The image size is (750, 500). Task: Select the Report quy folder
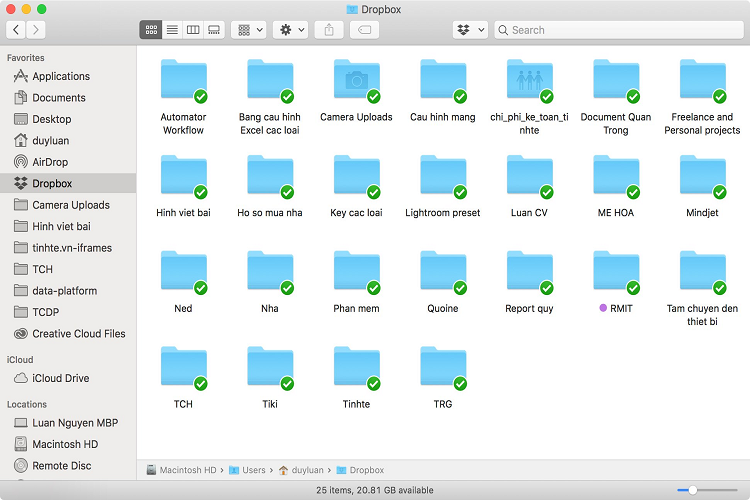point(530,272)
